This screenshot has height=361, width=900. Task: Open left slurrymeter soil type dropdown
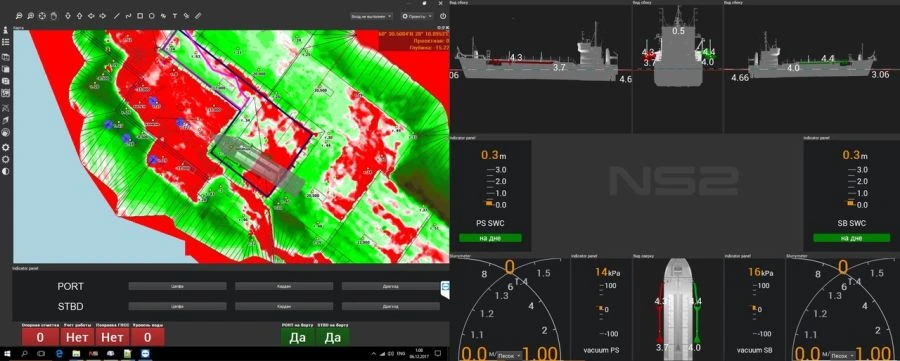[509, 356]
